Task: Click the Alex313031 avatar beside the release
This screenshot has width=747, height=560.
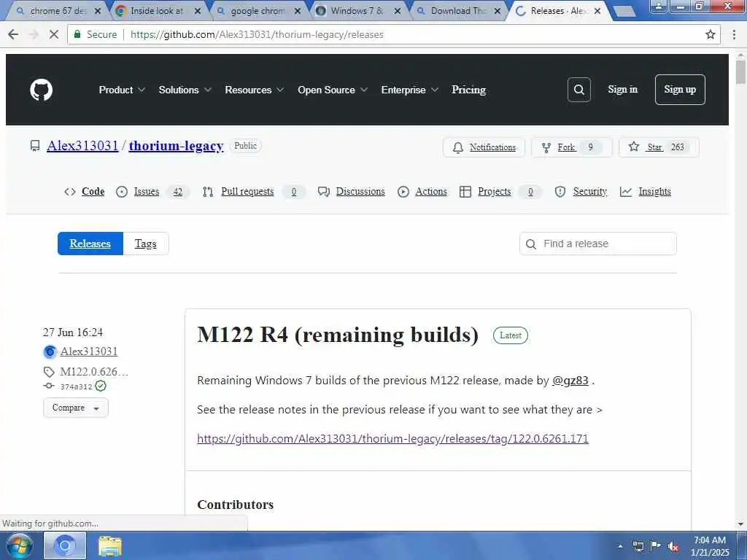Action: pos(50,352)
